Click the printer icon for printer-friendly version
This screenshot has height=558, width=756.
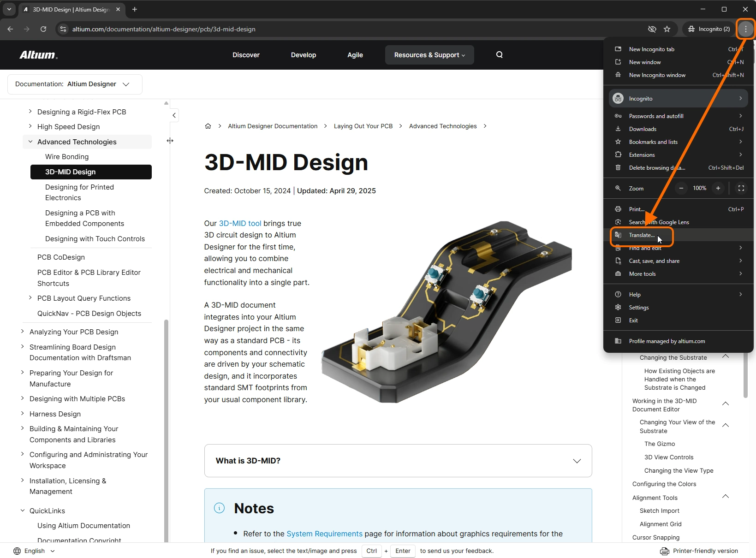coord(664,551)
